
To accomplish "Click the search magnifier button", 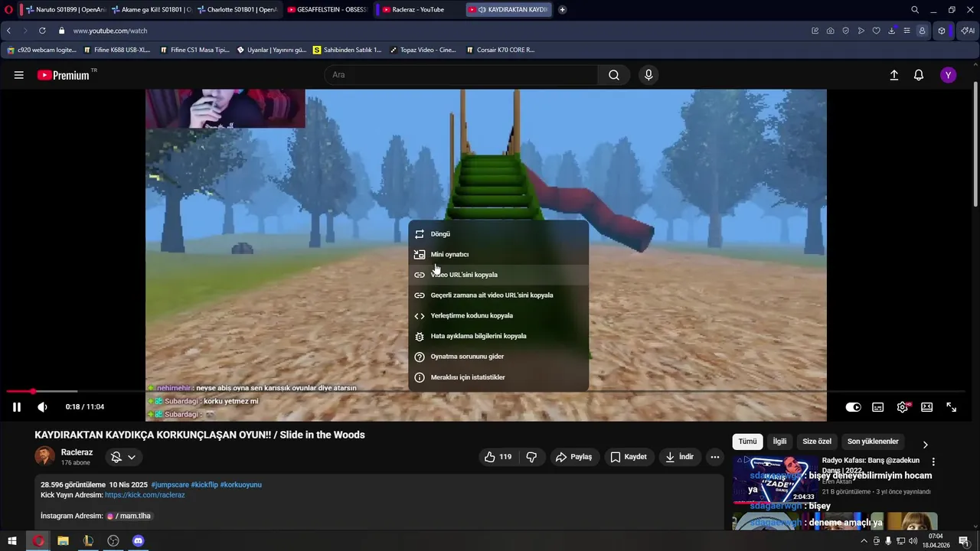I will pos(614,75).
